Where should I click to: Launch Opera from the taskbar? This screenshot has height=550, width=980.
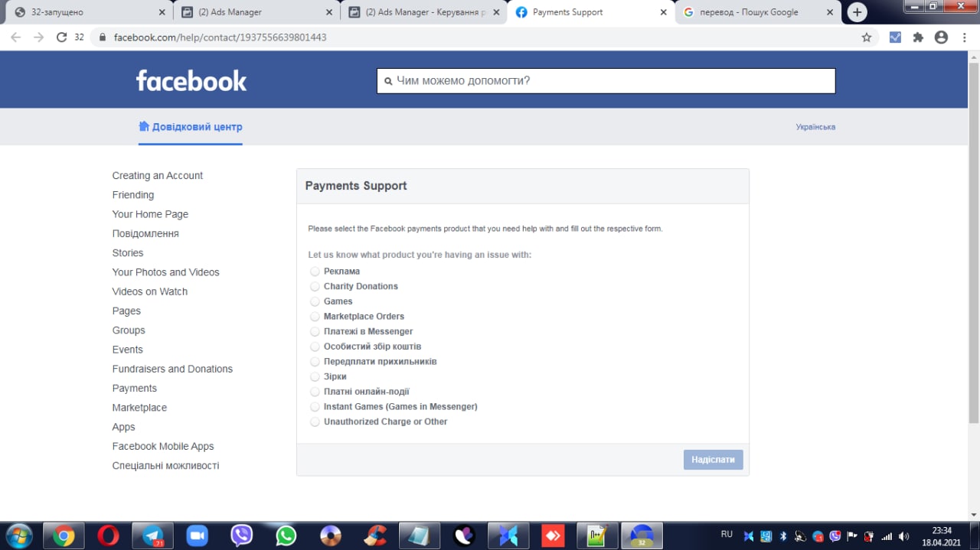109,535
